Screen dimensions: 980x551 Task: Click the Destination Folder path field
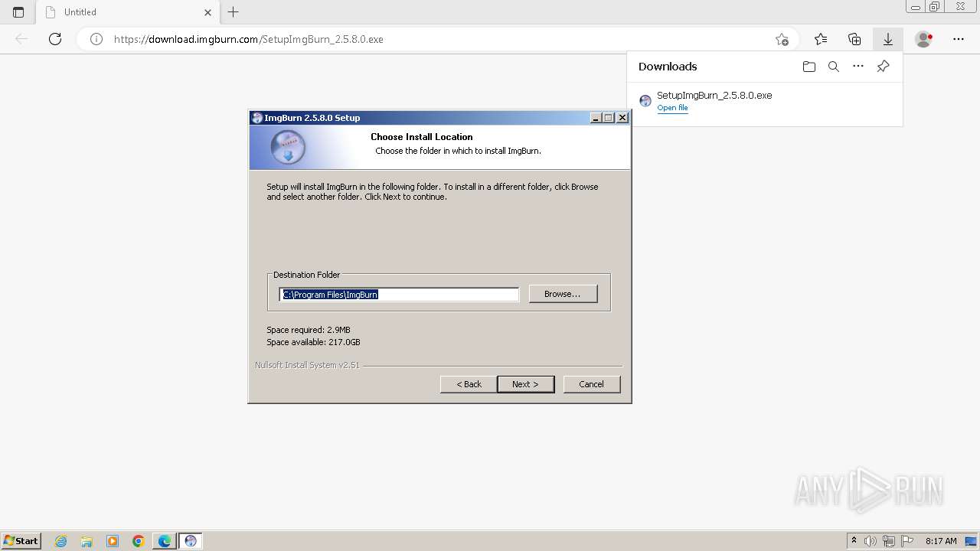[399, 295]
